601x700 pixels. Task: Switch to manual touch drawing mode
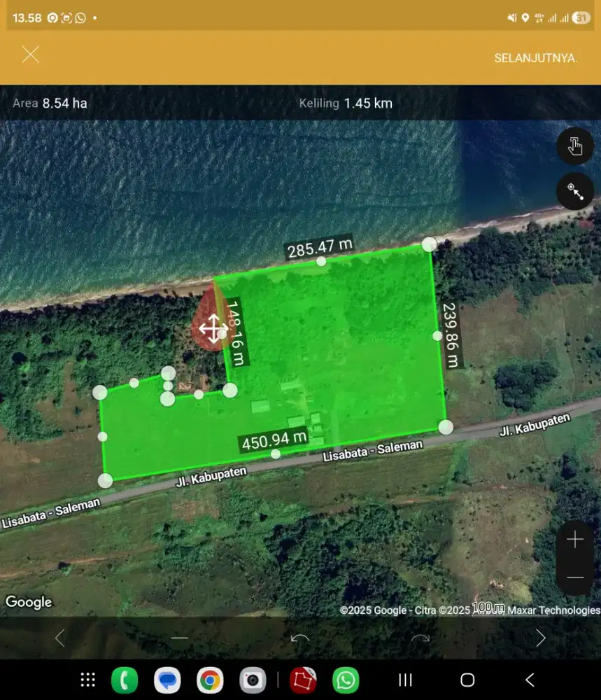click(574, 147)
